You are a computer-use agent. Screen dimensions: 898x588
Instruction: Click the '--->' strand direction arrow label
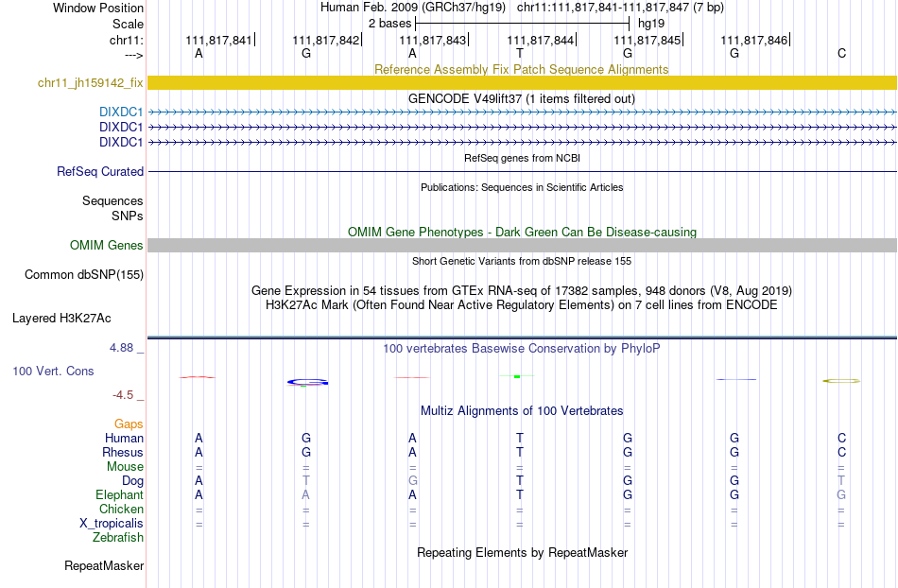coord(133,55)
